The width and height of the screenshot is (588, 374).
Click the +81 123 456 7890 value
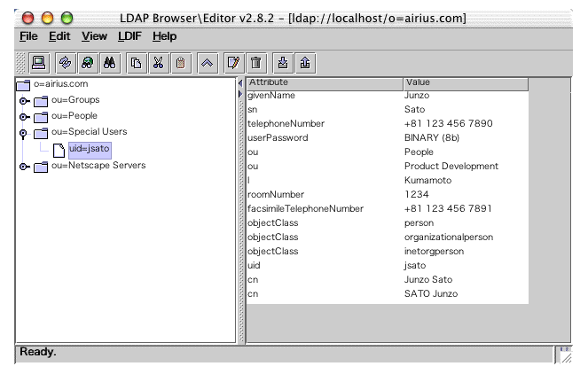point(449,124)
